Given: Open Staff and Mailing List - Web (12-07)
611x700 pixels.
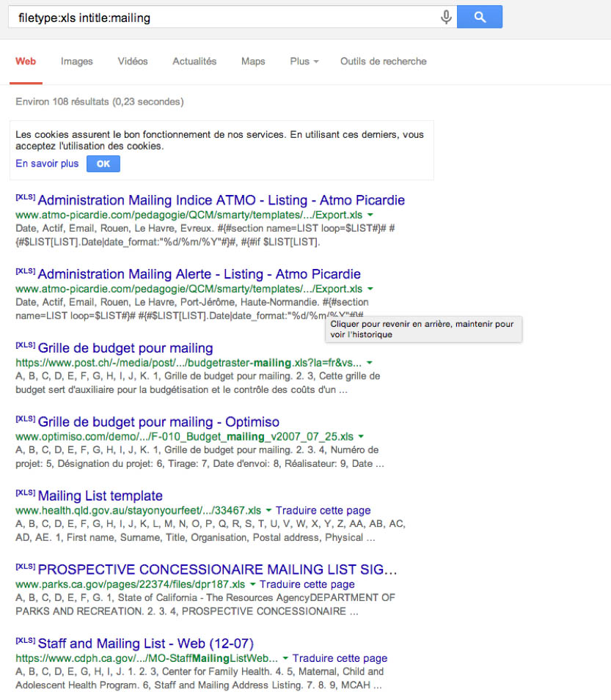Looking at the screenshot, I should point(146,644).
